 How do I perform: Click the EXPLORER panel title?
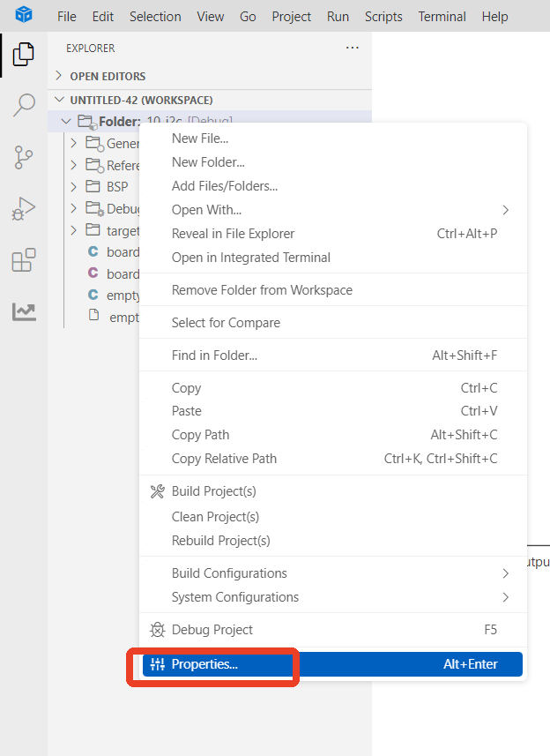91,49
